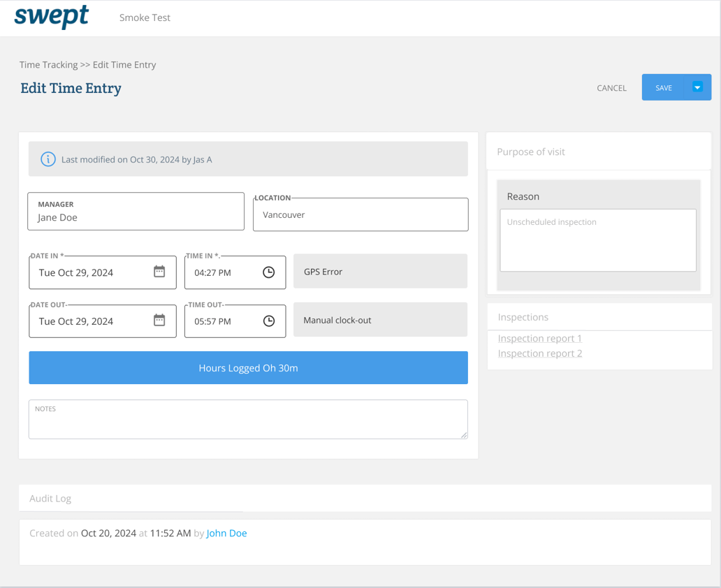Click the Smoke Test header label
Viewport: 721px width, 588px height.
point(145,18)
